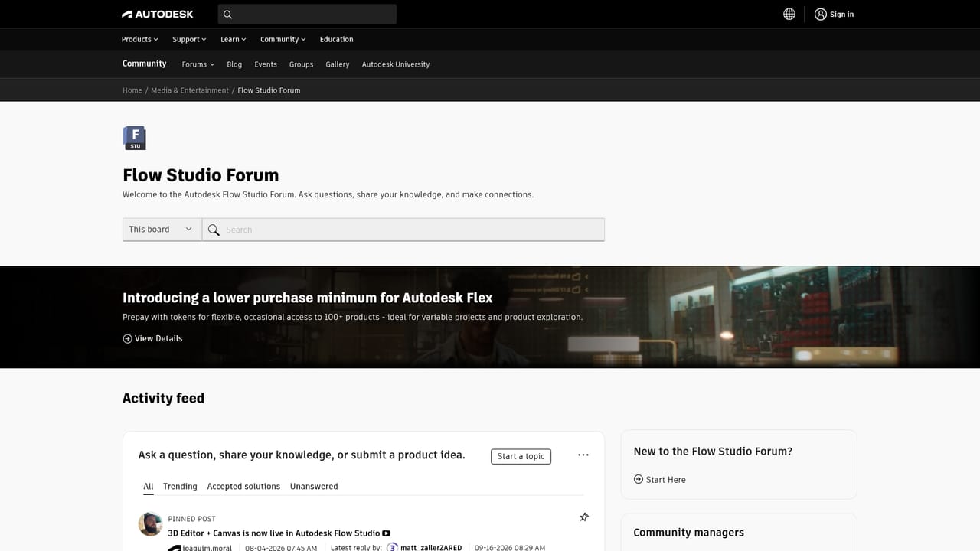The height and width of the screenshot is (551, 980).
Task: Click the pin icon on pinned post
Action: pos(584,517)
